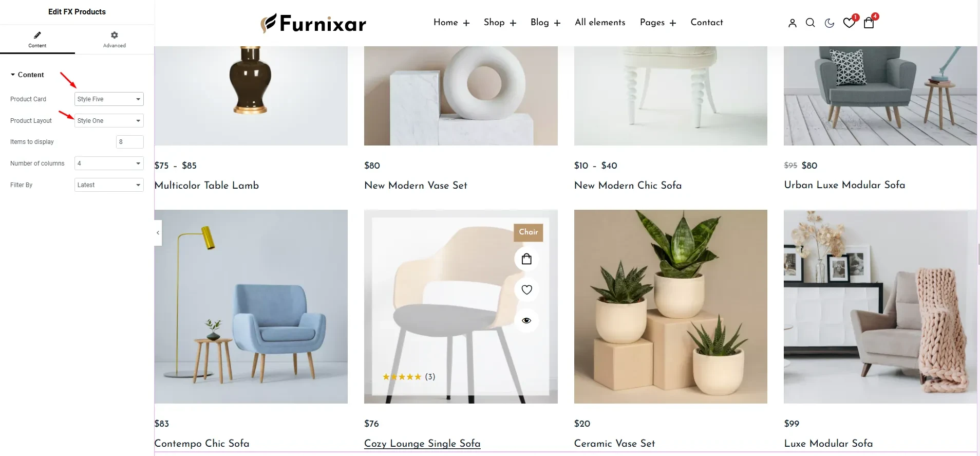Switch to Advanced tab
Viewport: 980px width, 456px height.
pos(114,40)
